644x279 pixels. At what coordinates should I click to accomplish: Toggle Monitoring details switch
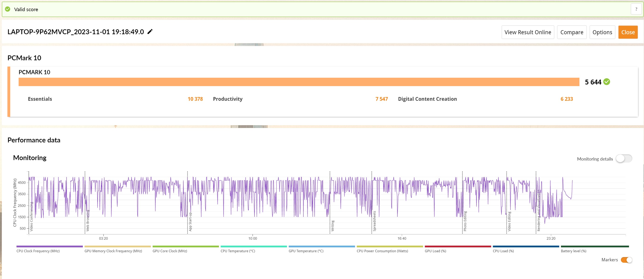(624, 158)
